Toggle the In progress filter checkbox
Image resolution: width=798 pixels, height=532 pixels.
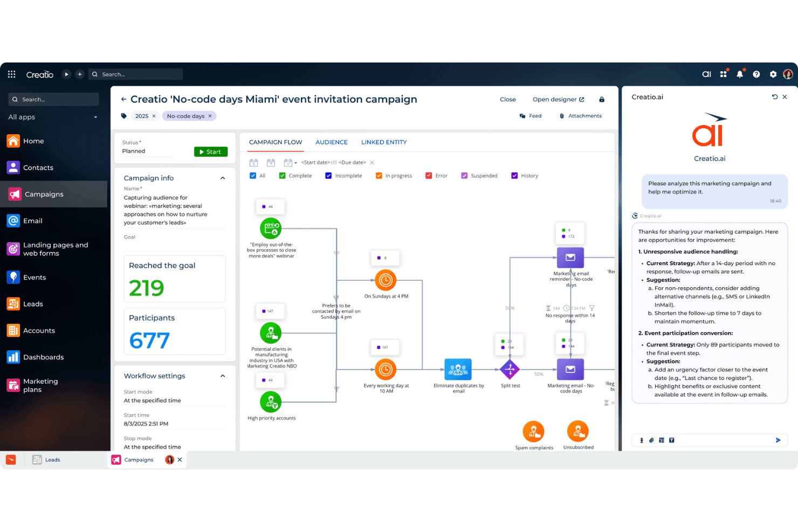[x=379, y=176]
